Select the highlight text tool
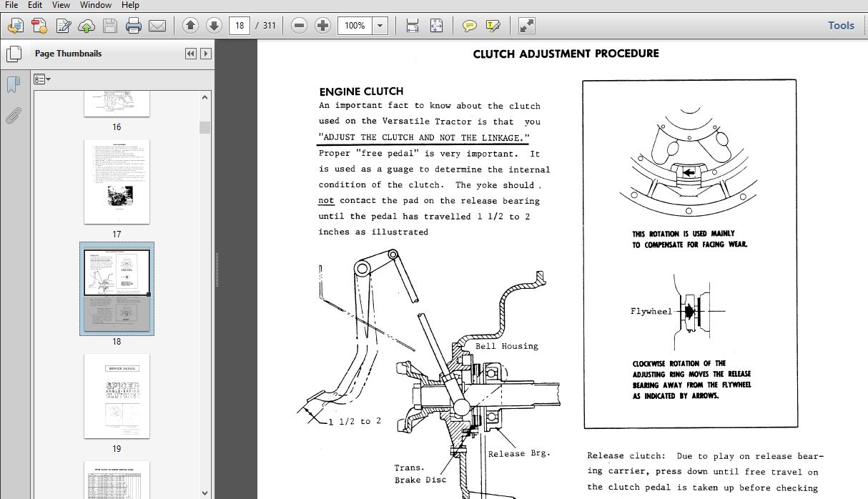This screenshot has height=499, width=868. (x=493, y=26)
